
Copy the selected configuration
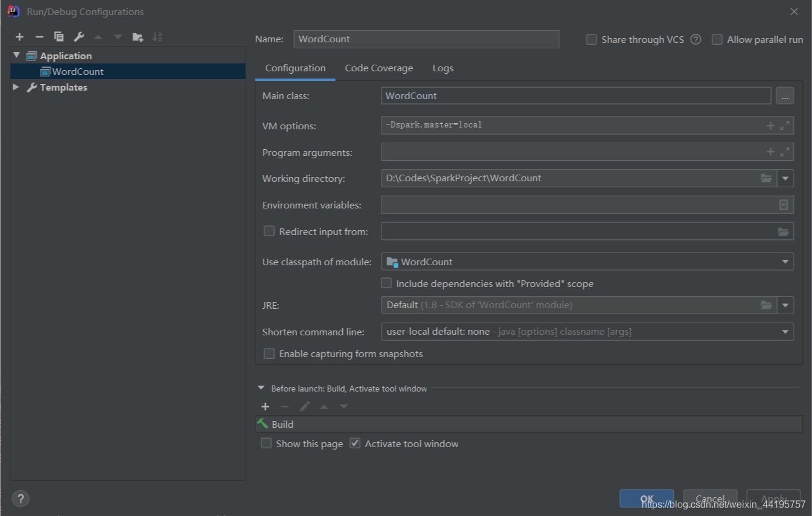click(x=59, y=37)
